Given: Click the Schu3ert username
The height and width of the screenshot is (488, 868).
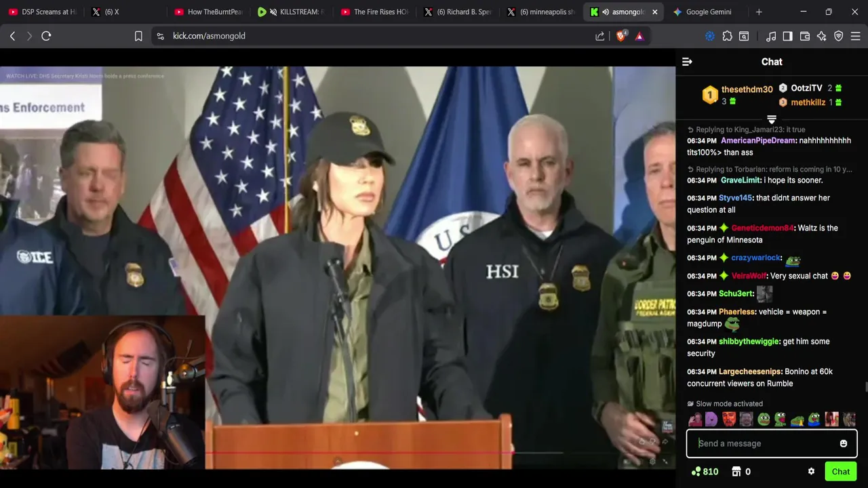Looking at the screenshot, I should point(736,293).
